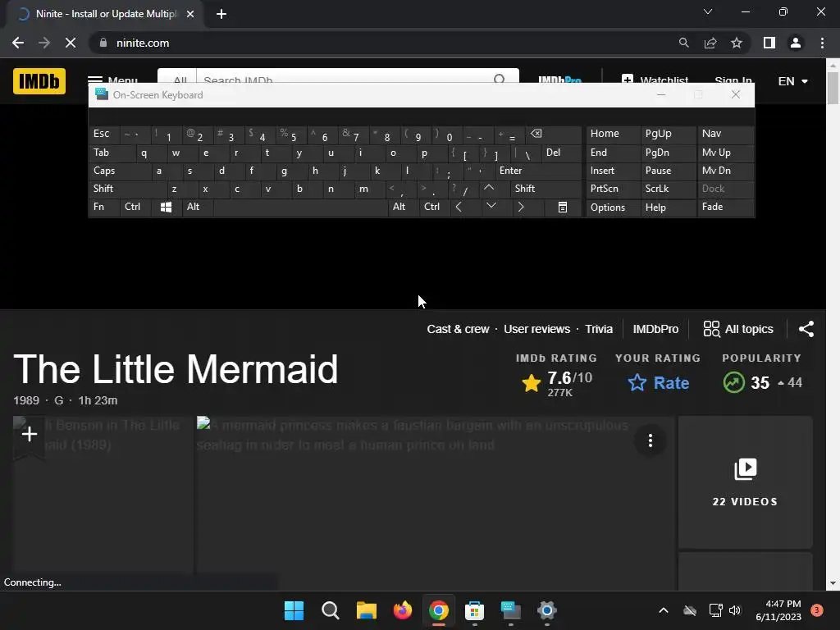Viewport: 840px width, 630px height.
Task: Toggle Caps key on On-Screen Keyboard
Action: (x=120, y=171)
